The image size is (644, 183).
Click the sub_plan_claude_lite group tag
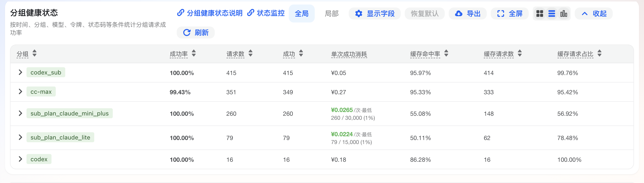tap(60, 137)
